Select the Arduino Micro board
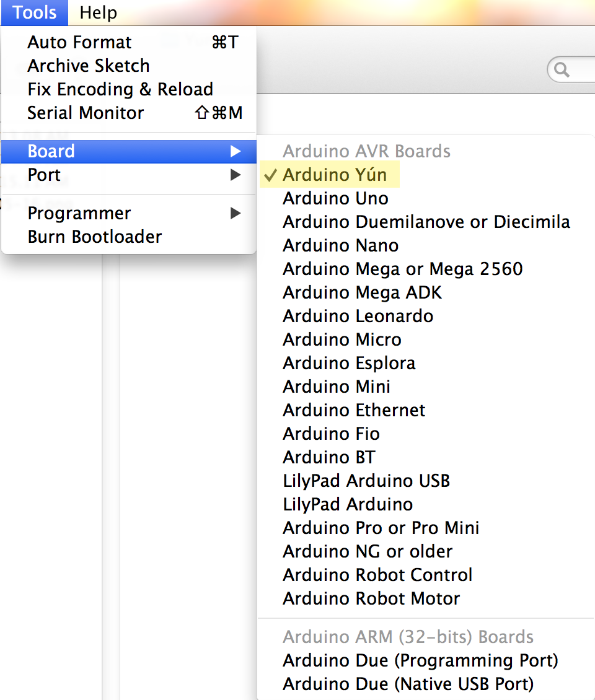 point(342,339)
